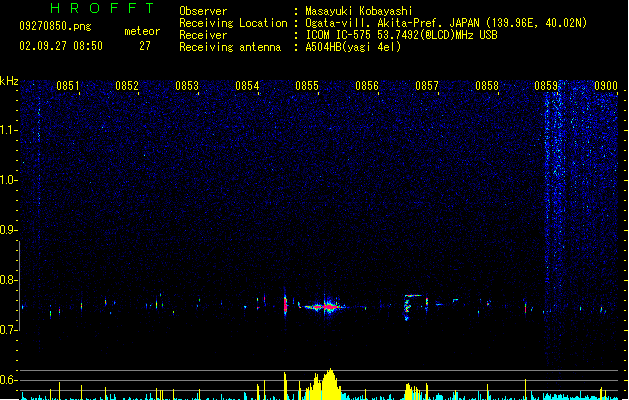
Task: Click the 0.7 kHz axis label
Action: click(9, 330)
